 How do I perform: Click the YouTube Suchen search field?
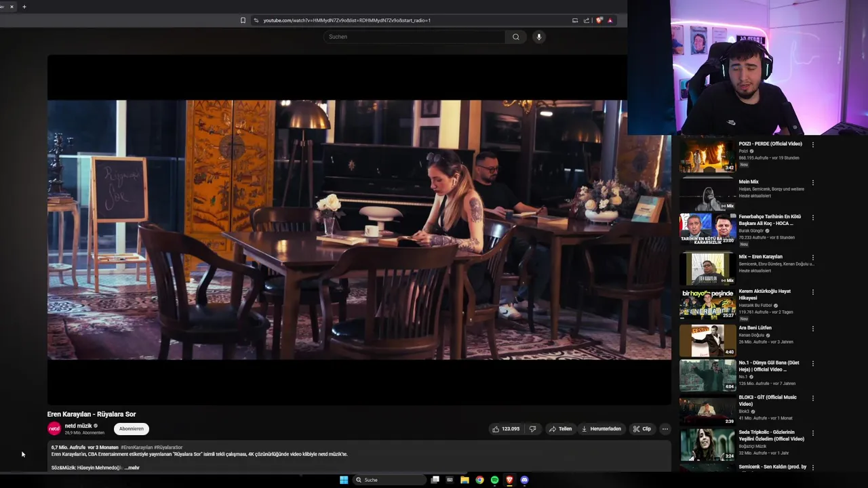tap(414, 37)
